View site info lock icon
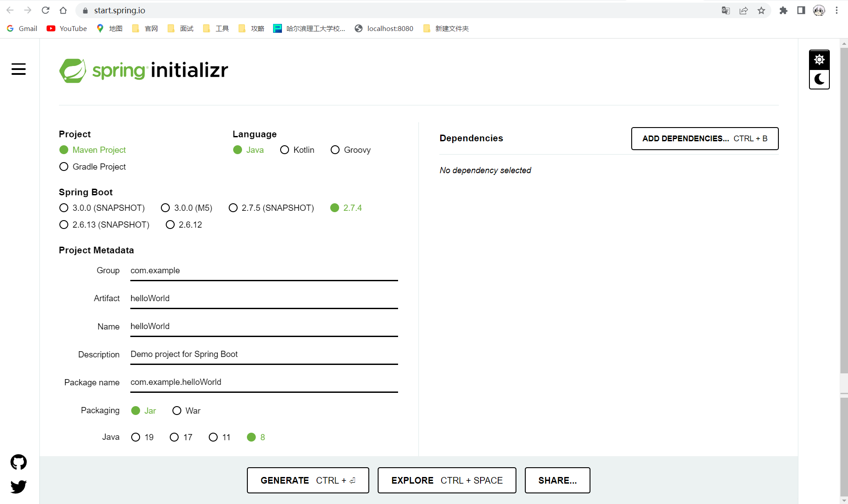 [86, 10]
